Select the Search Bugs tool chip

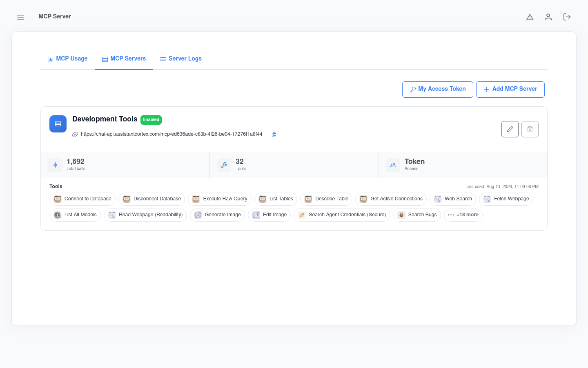click(417, 215)
